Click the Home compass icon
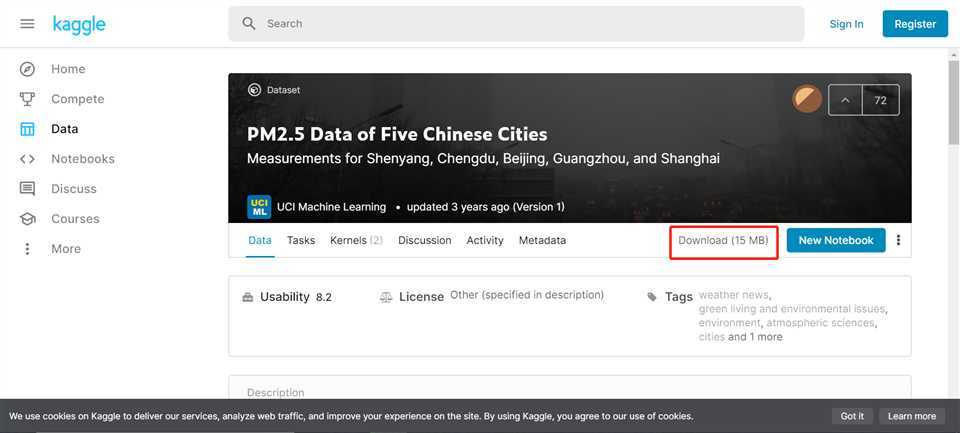This screenshot has width=960, height=433. pyautogui.click(x=27, y=69)
